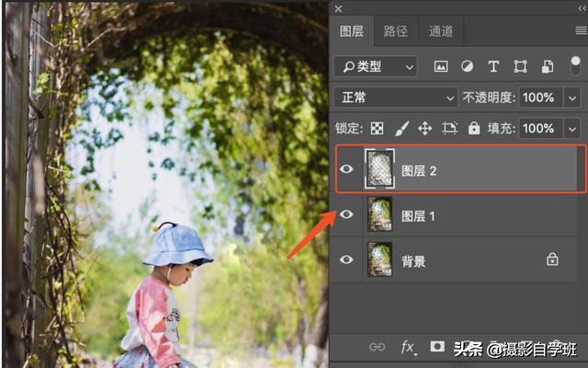Image resolution: width=588 pixels, height=368 pixels.
Task: Lock transparent pixels checkerboard icon
Action: (x=377, y=129)
